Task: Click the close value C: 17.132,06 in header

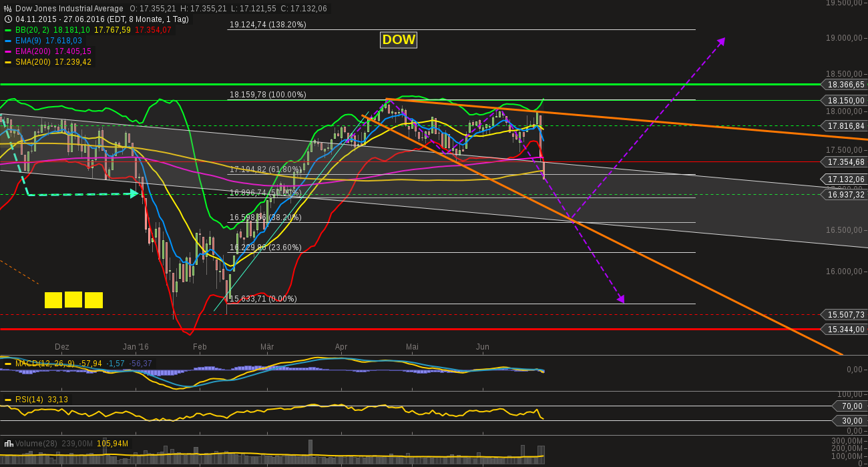Action: click(304, 9)
